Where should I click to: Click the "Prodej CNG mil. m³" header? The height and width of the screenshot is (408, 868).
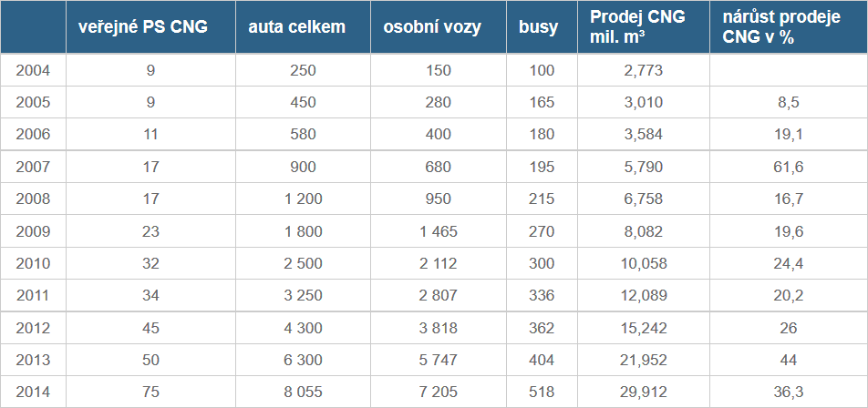tap(637, 26)
